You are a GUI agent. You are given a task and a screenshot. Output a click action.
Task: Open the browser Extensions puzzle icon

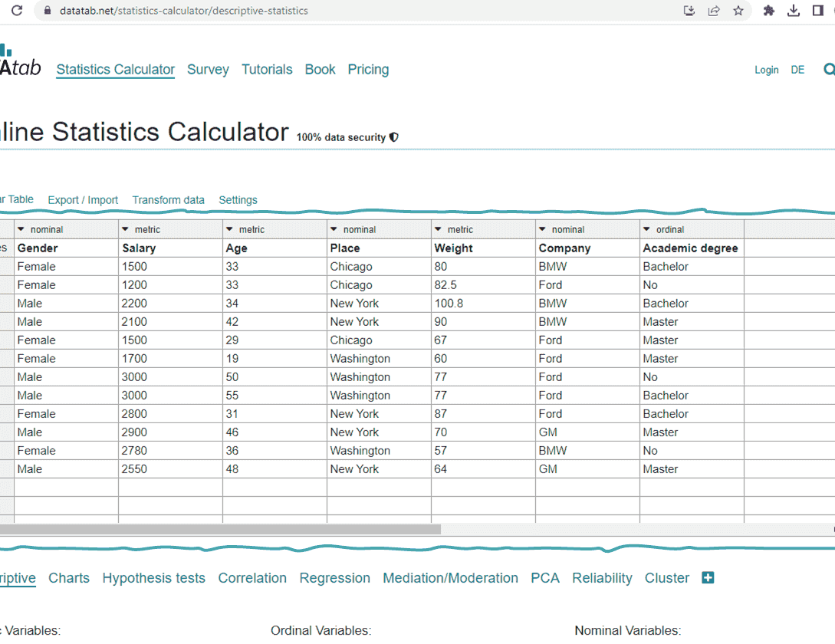click(x=768, y=11)
